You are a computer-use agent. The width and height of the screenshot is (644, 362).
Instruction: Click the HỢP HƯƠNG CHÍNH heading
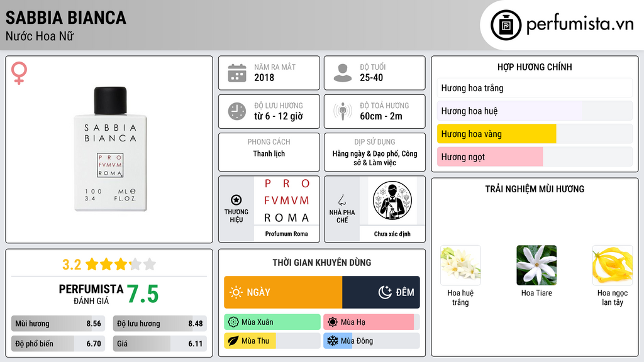coord(535,67)
